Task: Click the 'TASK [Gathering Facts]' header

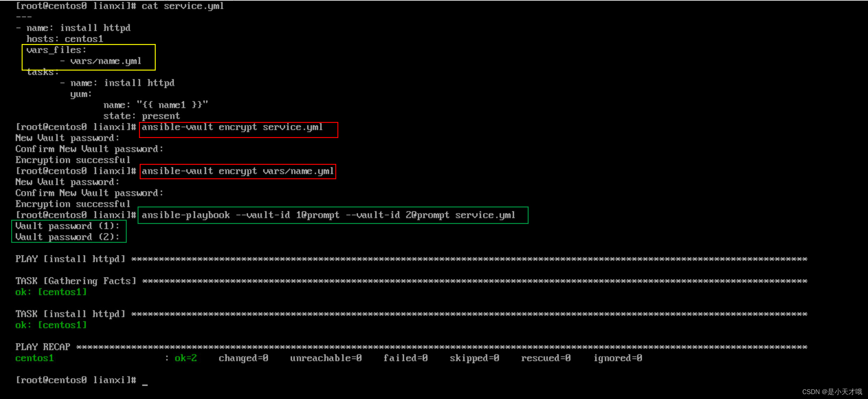Action: 75,281
